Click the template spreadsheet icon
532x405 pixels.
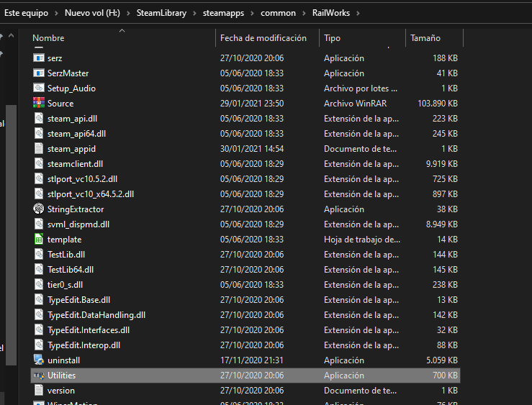click(x=39, y=240)
